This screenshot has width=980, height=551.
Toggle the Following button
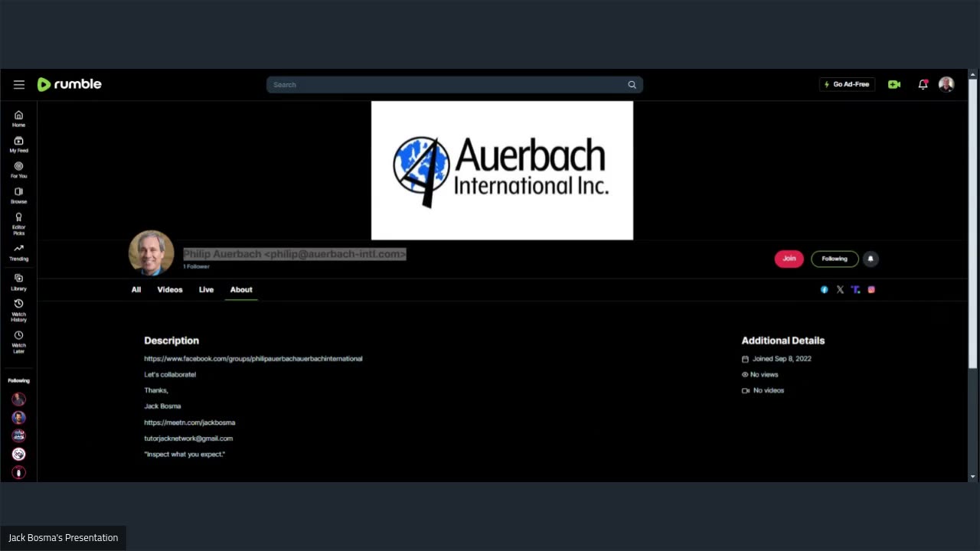pos(835,259)
